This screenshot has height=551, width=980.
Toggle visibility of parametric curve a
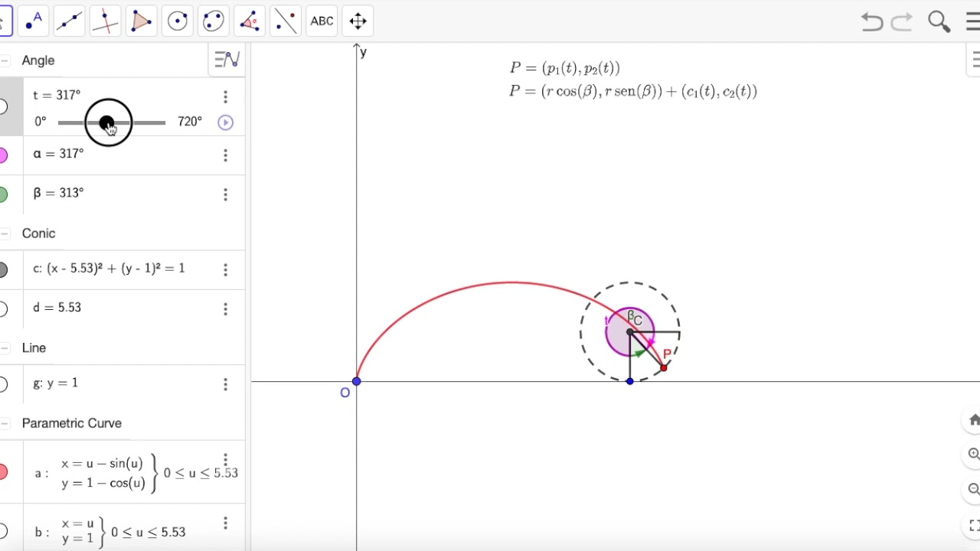(x=3, y=472)
